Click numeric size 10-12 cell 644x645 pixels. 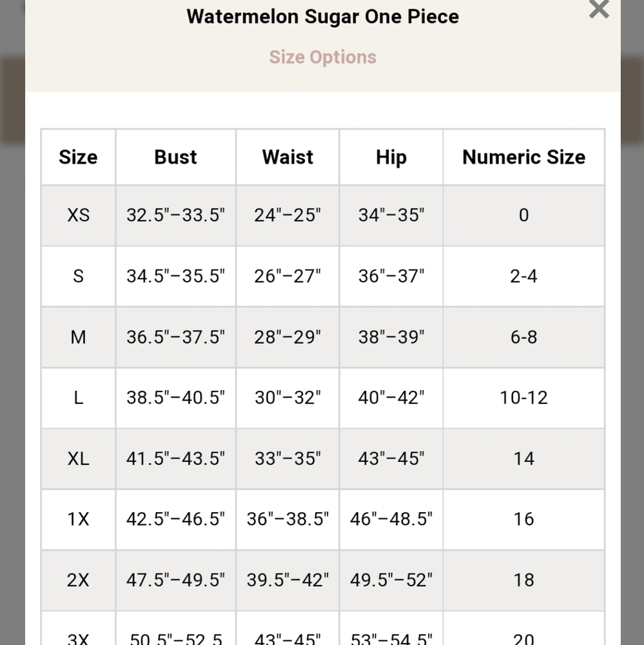point(523,398)
